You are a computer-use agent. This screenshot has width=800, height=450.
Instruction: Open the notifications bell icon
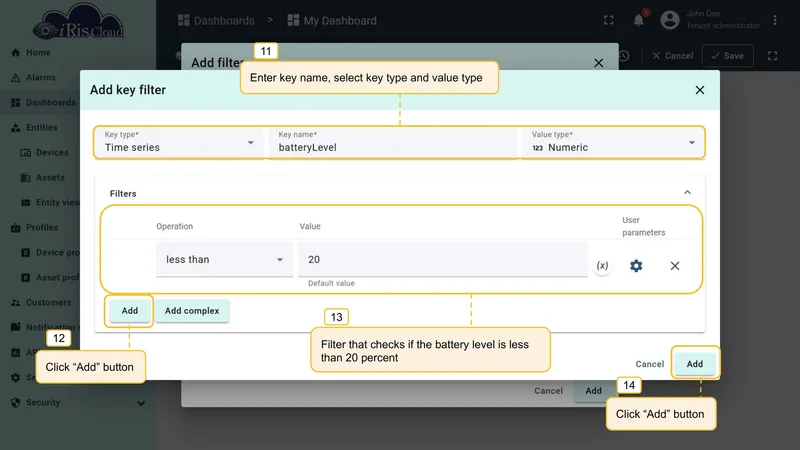point(638,20)
